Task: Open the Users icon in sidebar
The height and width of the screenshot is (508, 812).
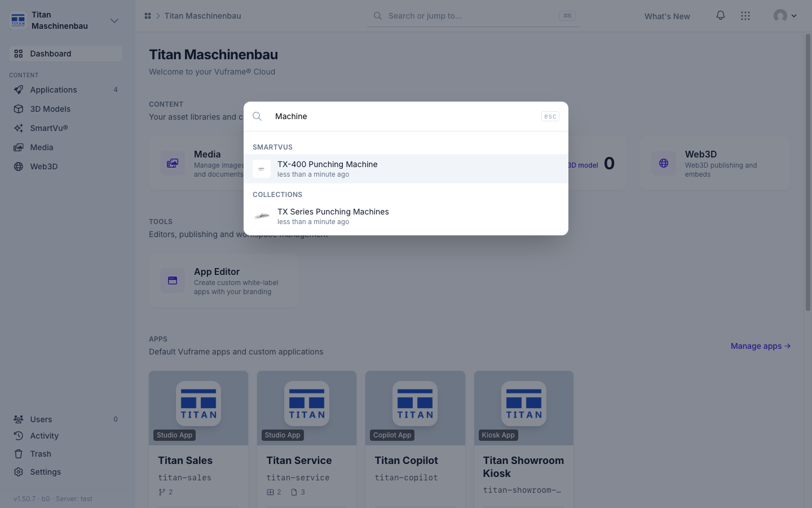Action: (19, 419)
